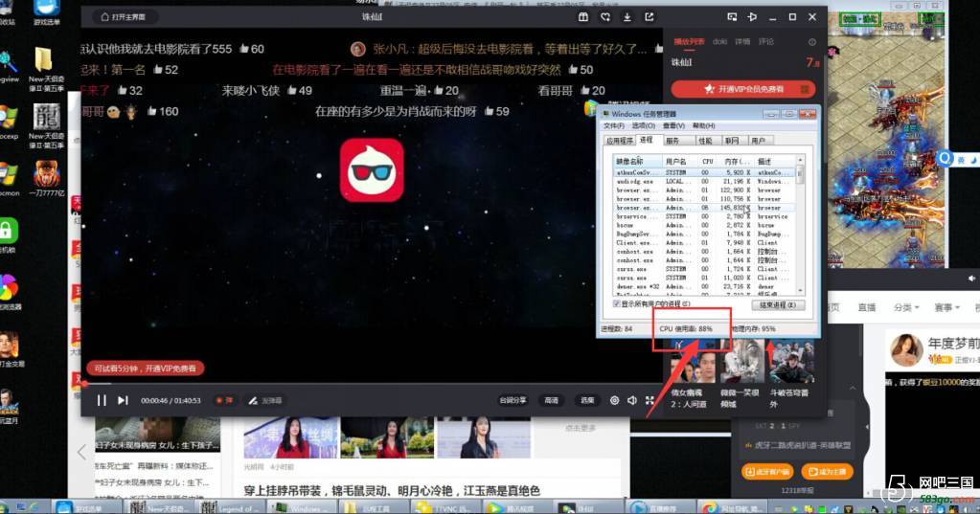
Task: Open the 倩女幽魂2：人间道 recommended thumbnail
Action: [694, 362]
